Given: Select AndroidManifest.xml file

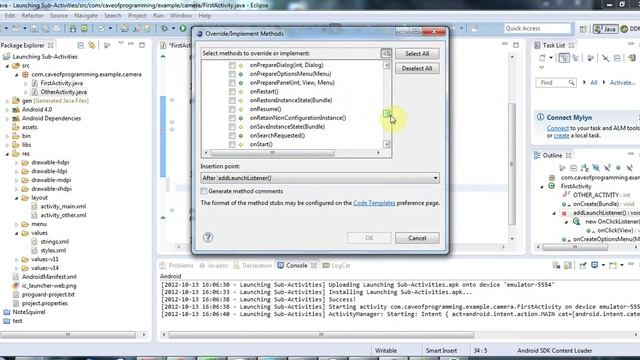Looking at the screenshot, I should [x=49, y=277].
